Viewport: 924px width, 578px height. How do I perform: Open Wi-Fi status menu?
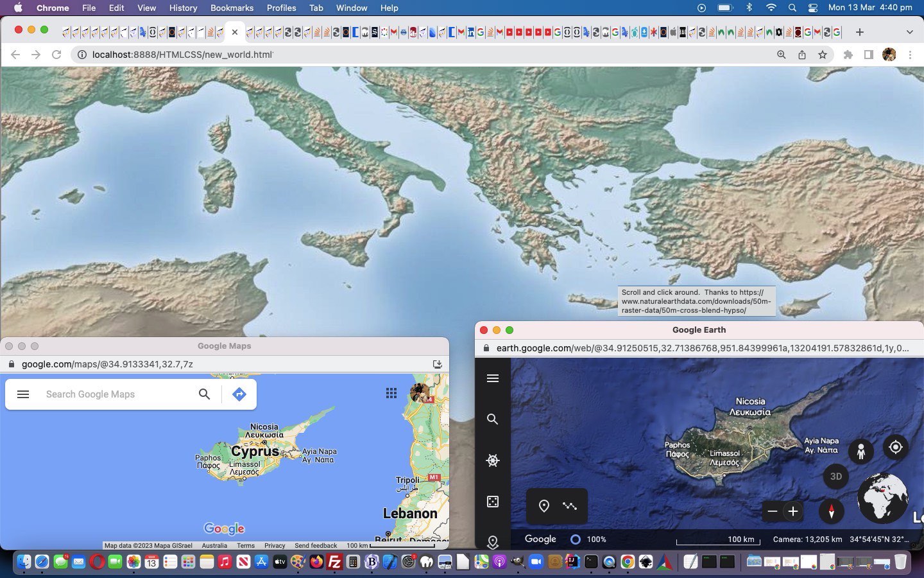[771, 8]
